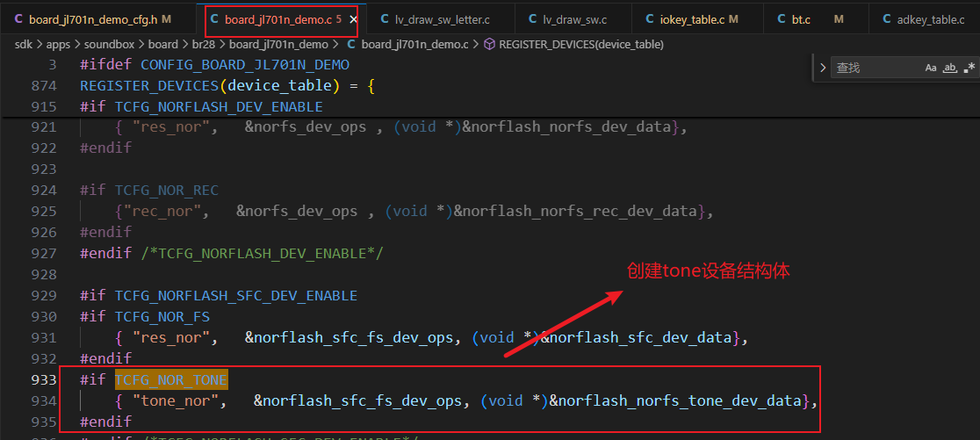Click line number 915 in the sticky header
The height and width of the screenshot is (440, 980).
[44, 106]
